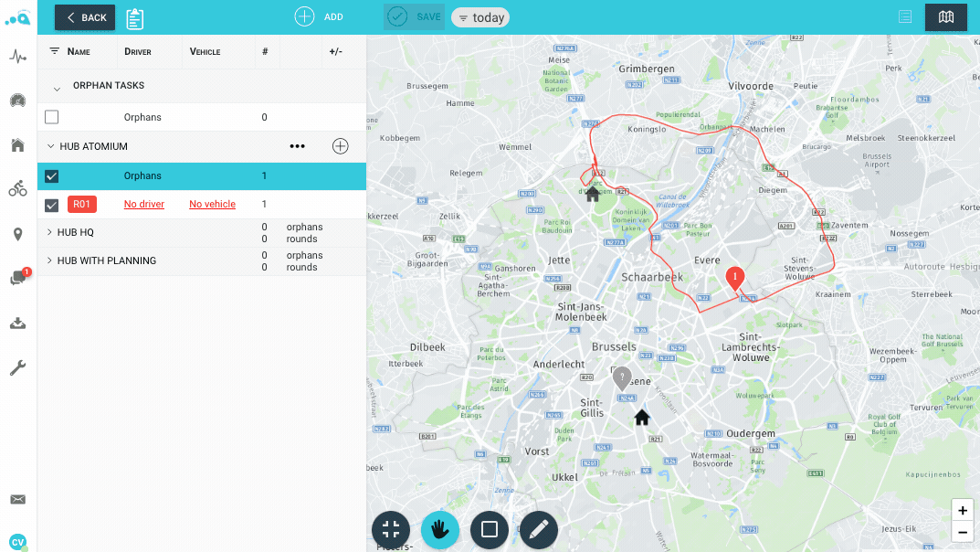
Task: Click the # column header
Action: (265, 51)
